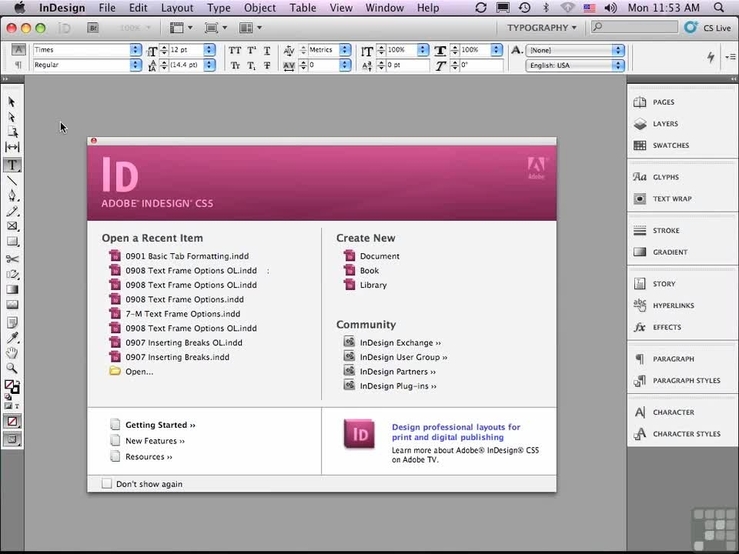Select the Hand tool
The image size is (739, 554).
[12, 353]
